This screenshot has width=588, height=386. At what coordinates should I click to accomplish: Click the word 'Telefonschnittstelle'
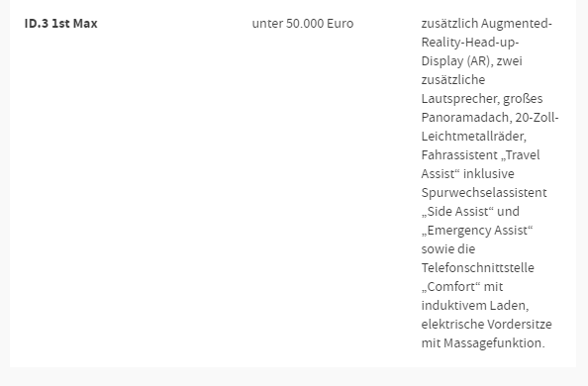[477, 268]
